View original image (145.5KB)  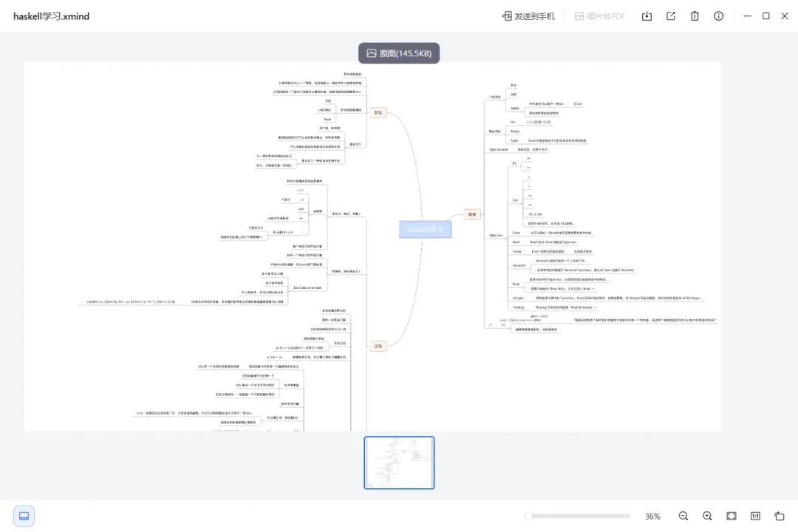click(399, 53)
